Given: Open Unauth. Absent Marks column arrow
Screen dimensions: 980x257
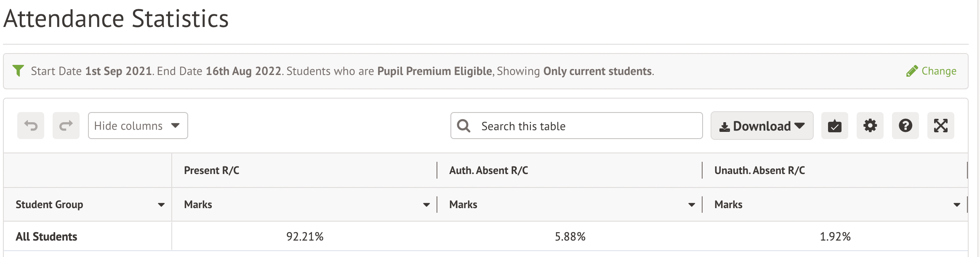Looking at the screenshot, I should (957, 205).
